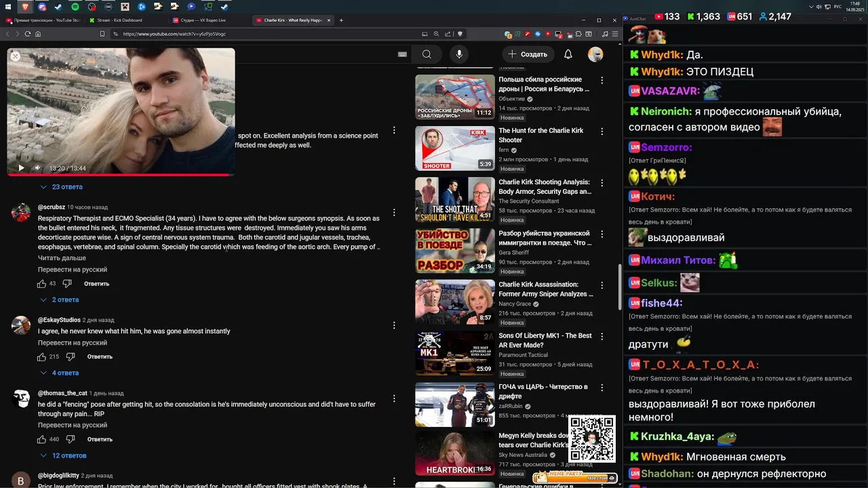The height and width of the screenshot is (488, 868).
Task: Open the browser zoom magnifier icon
Action: point(437,34)
